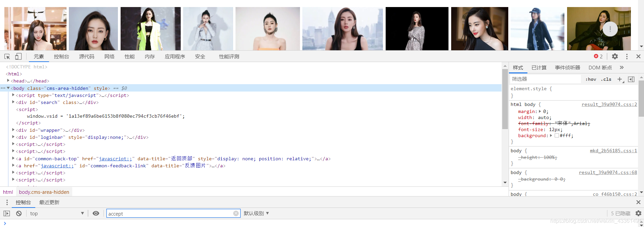The image size is (644, 227).
Task: Show more Styles pane tabs chevron
Action: (x=621, y=67)
